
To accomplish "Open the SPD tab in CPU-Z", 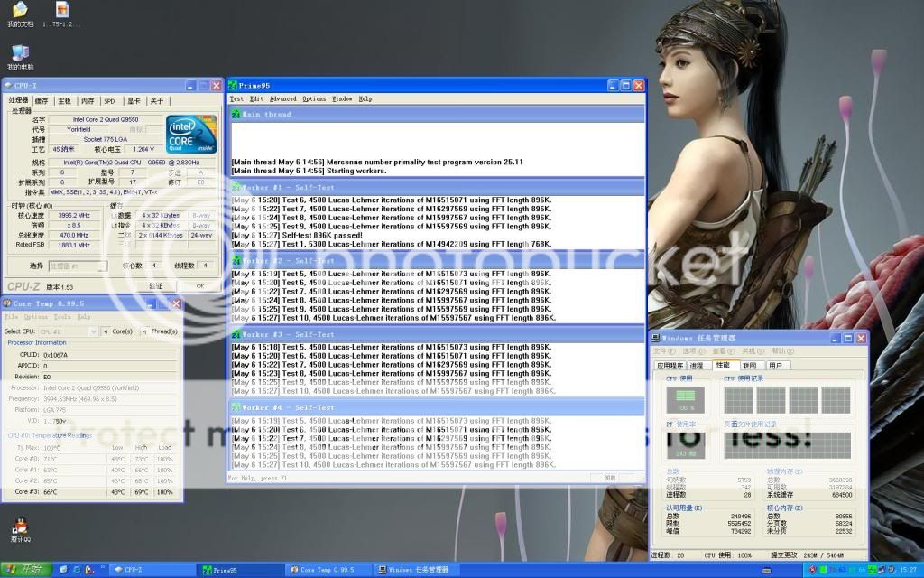I will [109, 101].
